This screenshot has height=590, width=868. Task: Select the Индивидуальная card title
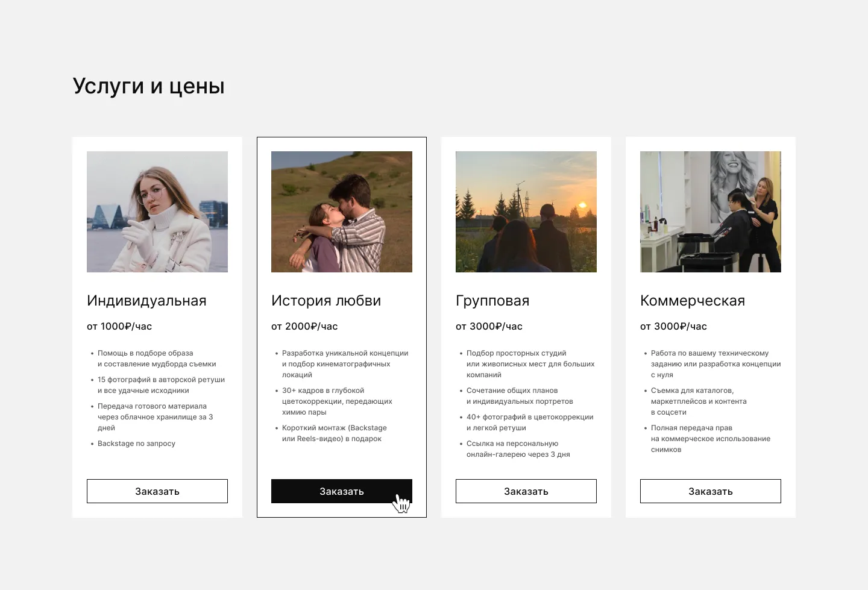pos(146,300)
